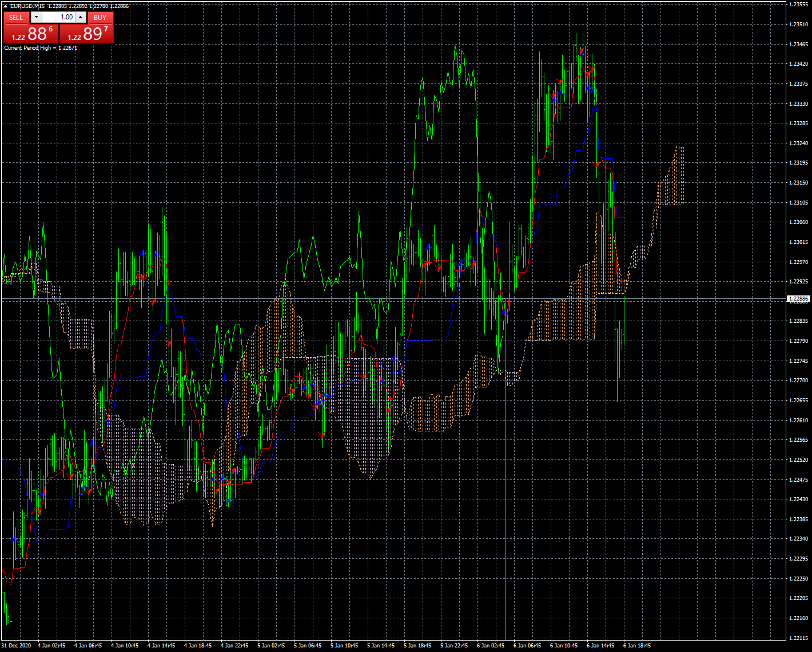This screenshot has width=812, height=652.
Task: Click the 5 Jan 18:45 time label
Action: pyautogui.click(x=417, y=646)
